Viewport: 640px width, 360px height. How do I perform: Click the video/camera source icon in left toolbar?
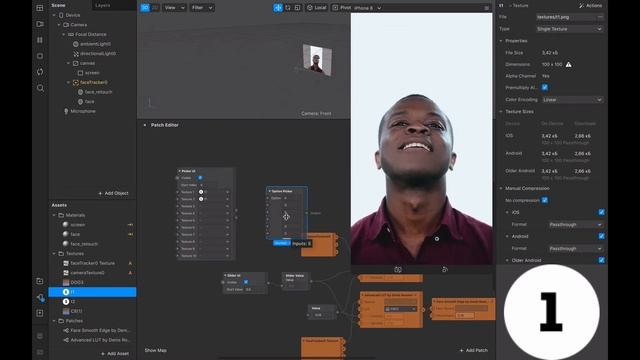(40, 24)
